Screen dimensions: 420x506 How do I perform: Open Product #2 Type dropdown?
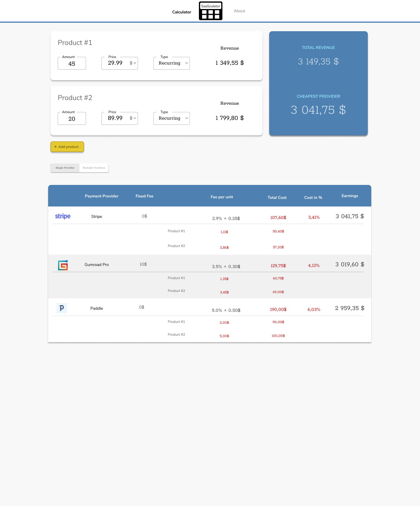point(171,118)
